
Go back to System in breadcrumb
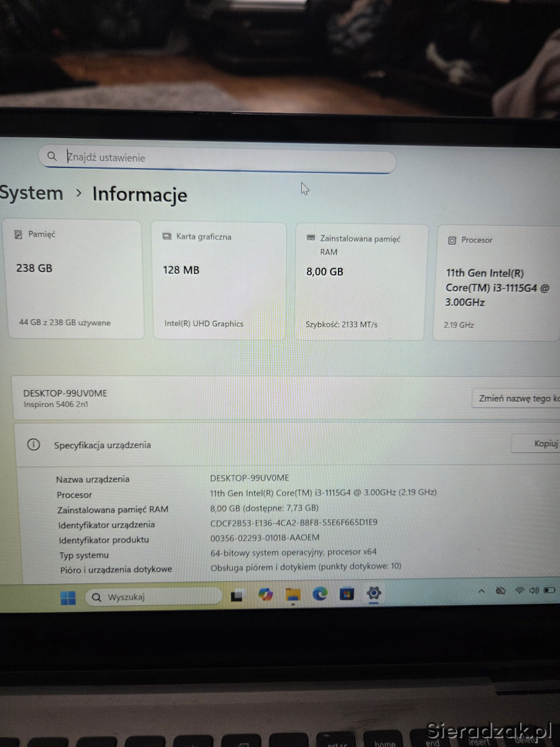coord(31,194)
